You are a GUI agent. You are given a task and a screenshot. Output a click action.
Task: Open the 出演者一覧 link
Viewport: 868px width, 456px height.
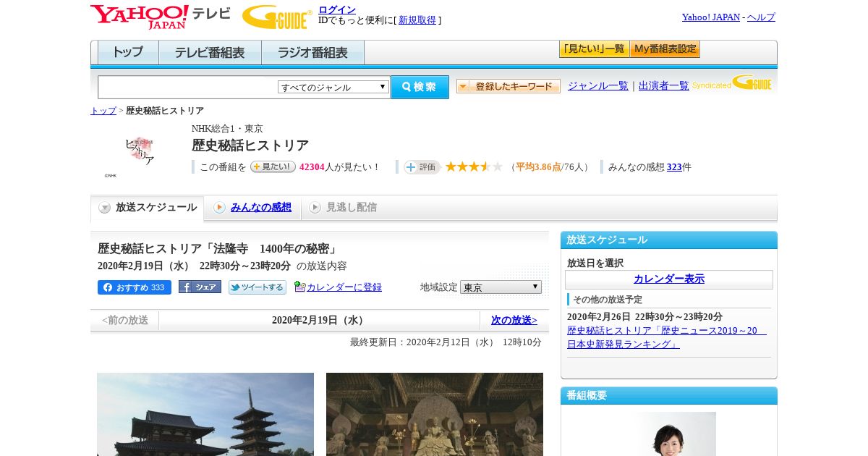(x=664, y=85)
